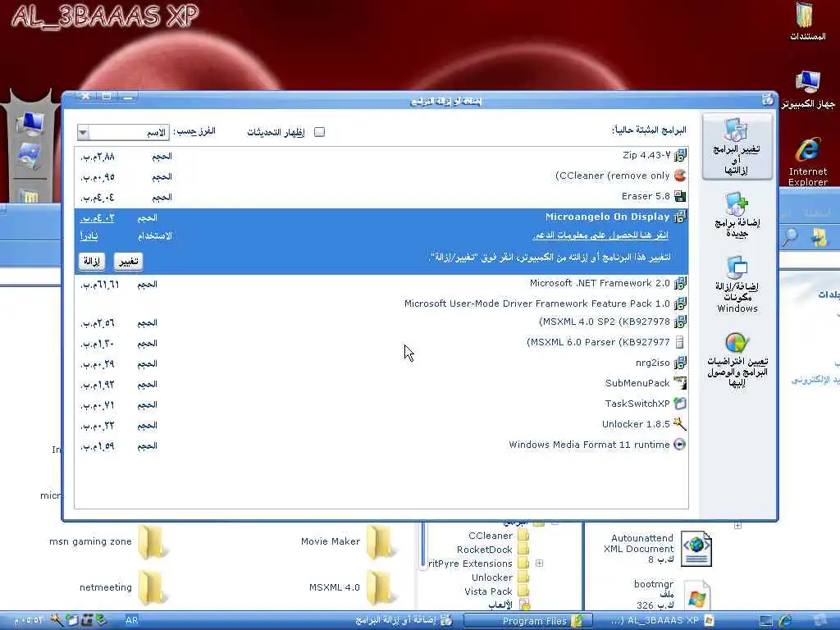
Task: Click the TaskSwitchXP program icon
Action: (x=680, y=404)
